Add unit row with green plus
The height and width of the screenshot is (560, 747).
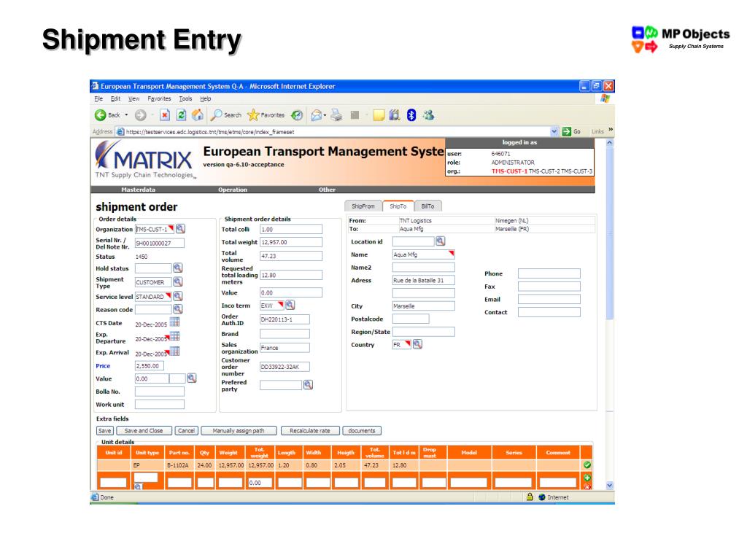coord(587,478)
